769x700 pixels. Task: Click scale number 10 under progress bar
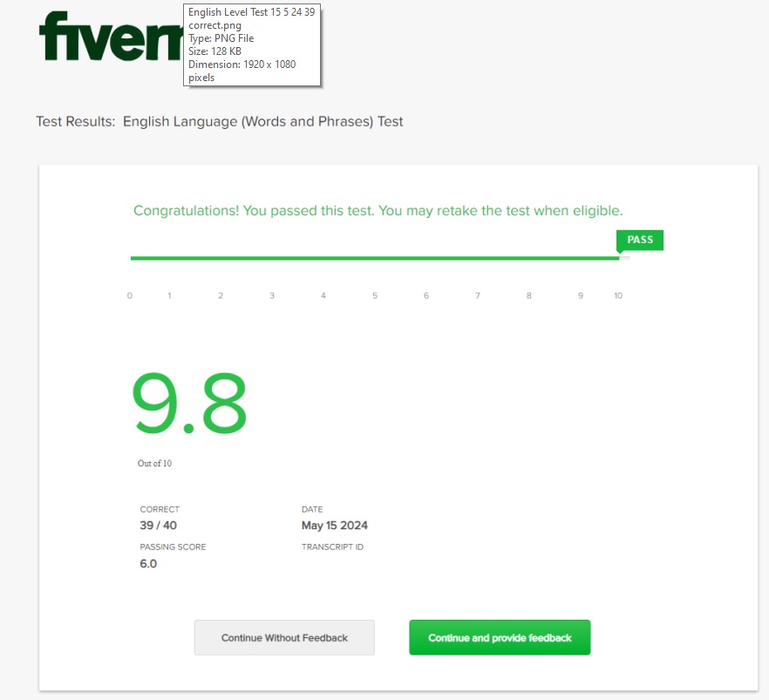(618, 296)
